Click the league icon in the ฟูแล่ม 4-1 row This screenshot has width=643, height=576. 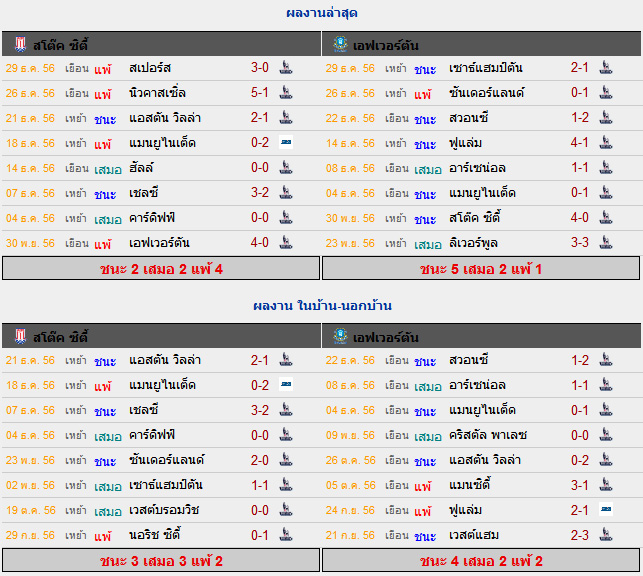(x=606, y=143)
